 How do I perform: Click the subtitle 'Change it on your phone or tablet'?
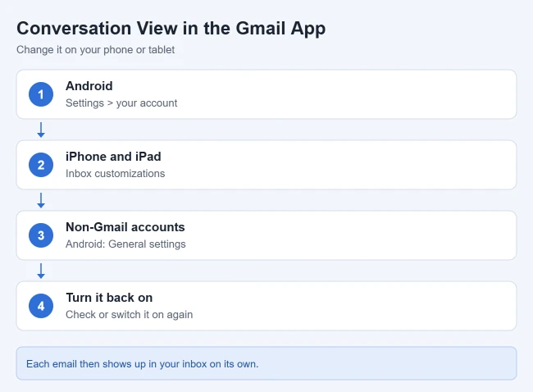pos(95,50)
